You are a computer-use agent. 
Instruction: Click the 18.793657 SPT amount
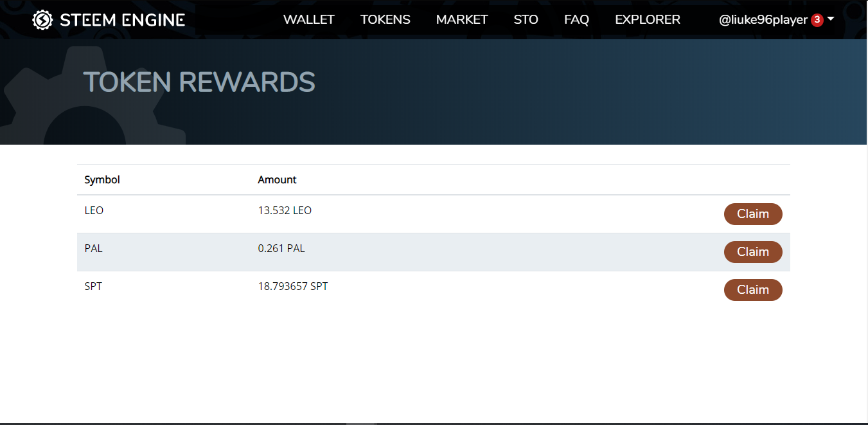point(293,287)
